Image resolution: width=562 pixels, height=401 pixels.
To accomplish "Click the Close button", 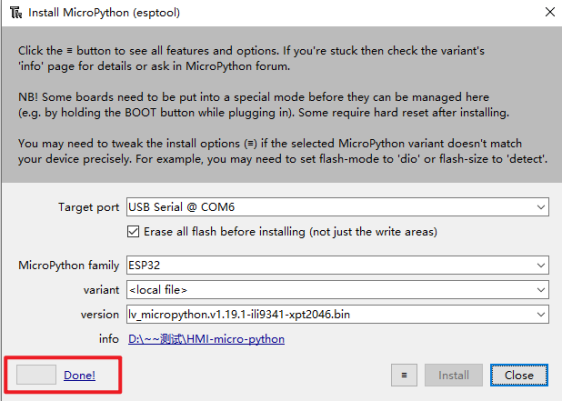I will (x=519, y=375).
